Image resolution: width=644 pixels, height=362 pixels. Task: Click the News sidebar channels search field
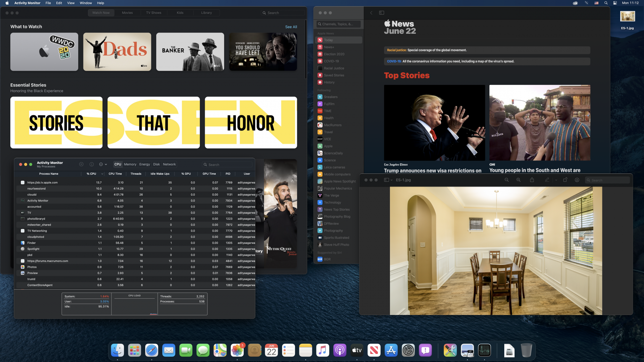click(x=338, y=24)
